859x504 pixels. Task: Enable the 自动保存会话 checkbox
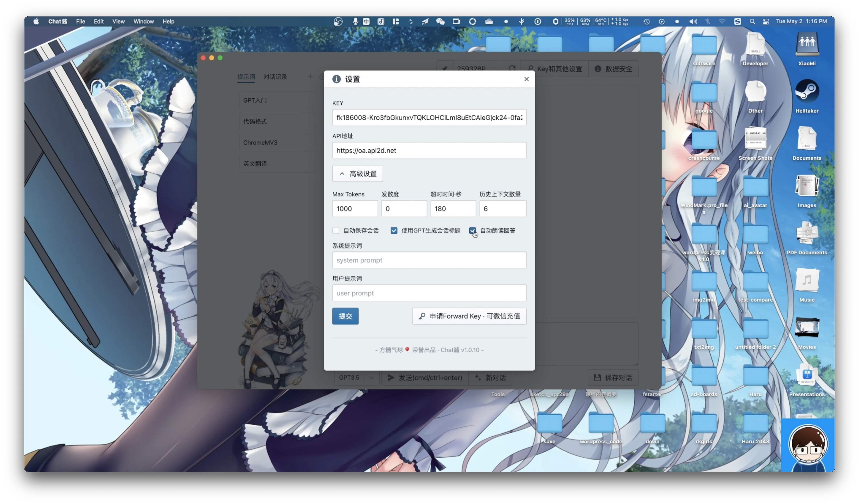tap(336, 231)
